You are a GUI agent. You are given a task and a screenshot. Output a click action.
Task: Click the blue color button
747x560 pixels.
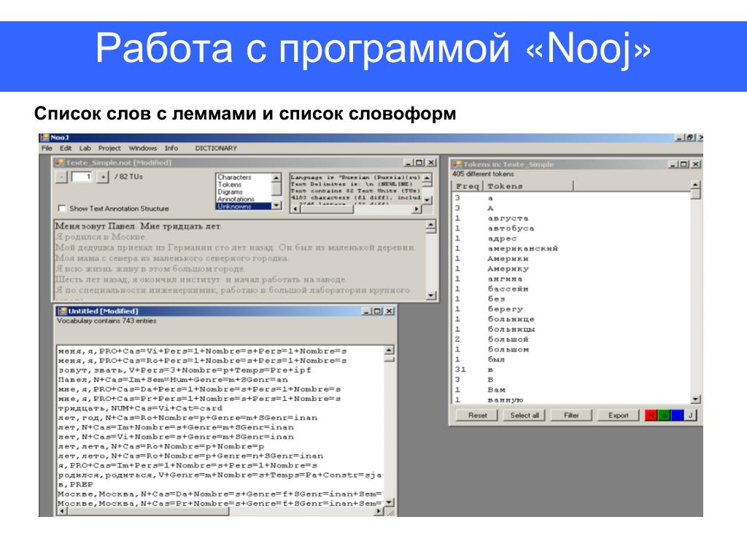(x=677, y=415)
